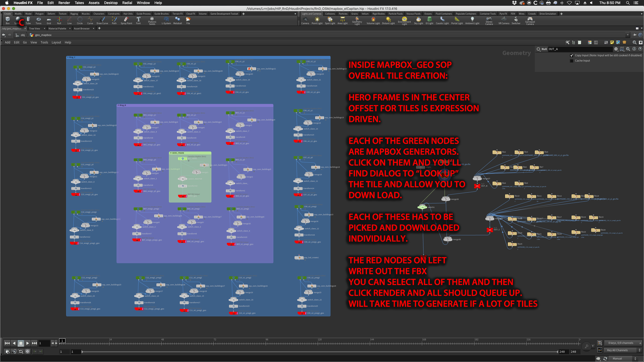644x362 pixels.
Task: Add a Camera from Lights shelf
Action: pos(305,20)
